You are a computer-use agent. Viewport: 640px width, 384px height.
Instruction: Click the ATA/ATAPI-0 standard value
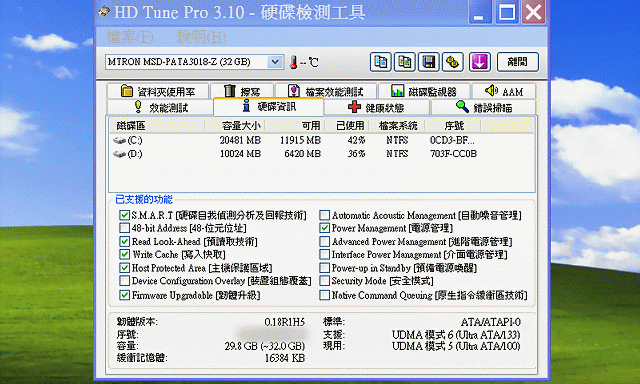click(490, 322)
